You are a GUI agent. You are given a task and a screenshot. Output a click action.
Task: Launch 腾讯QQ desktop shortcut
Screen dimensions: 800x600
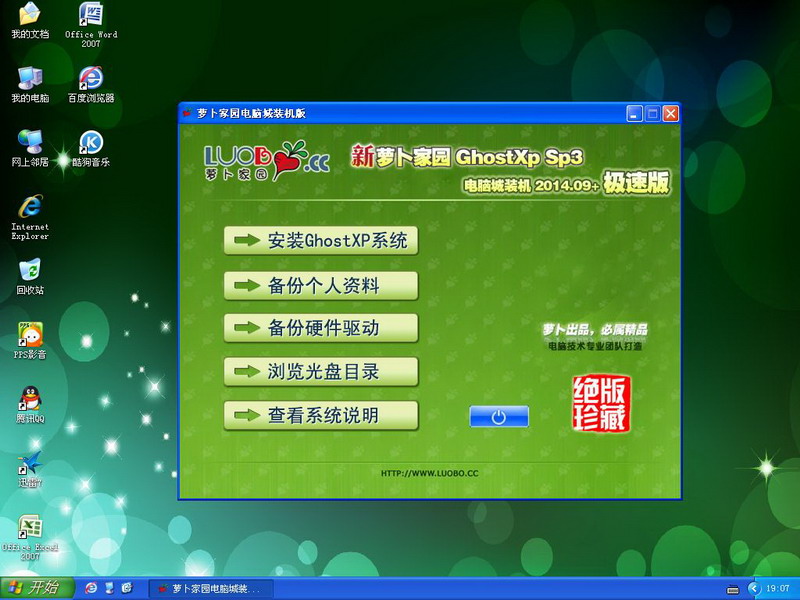[30, 405]
